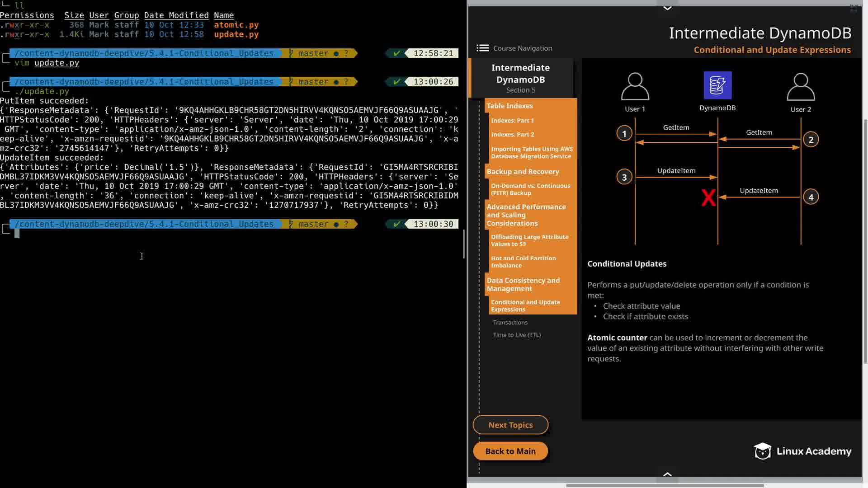Screen dimensions: 868x488
Task: Click step number 1 circle
Action: click(x=624, y=133)
